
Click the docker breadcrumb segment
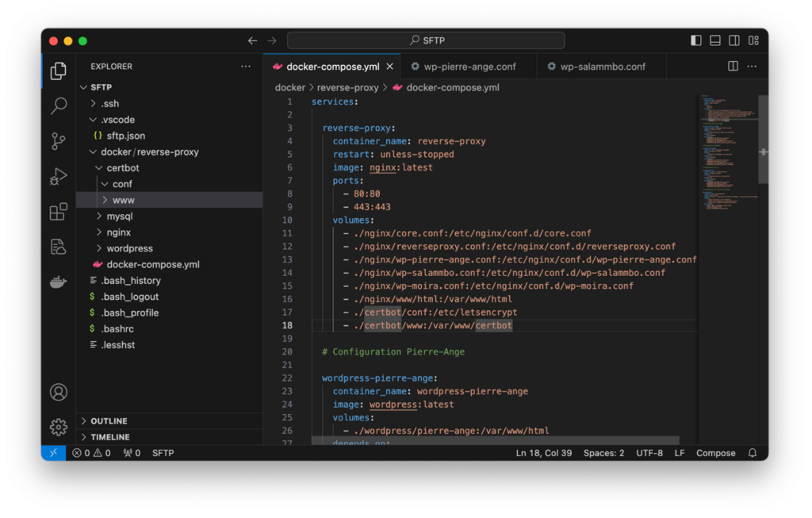(x=290, y=87)
